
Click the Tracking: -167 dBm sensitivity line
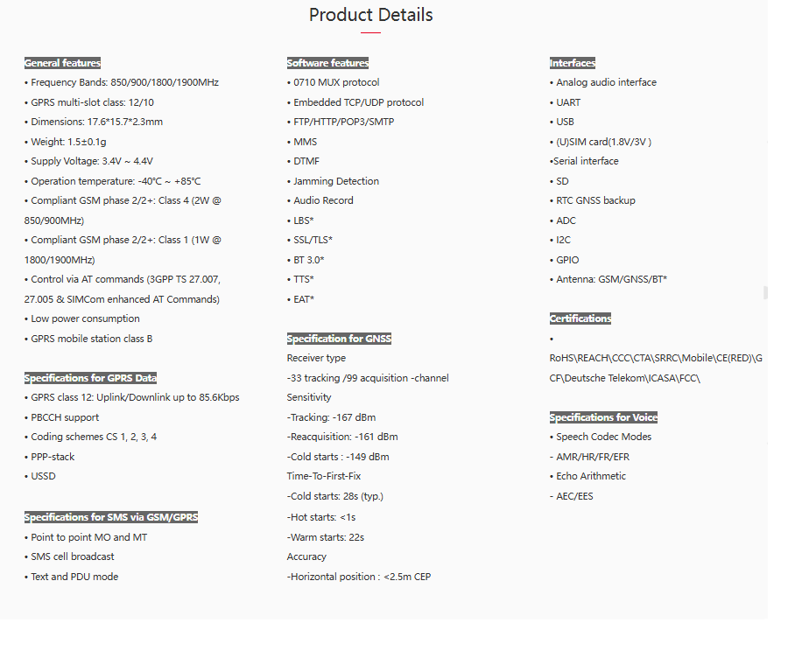(332, 417)
